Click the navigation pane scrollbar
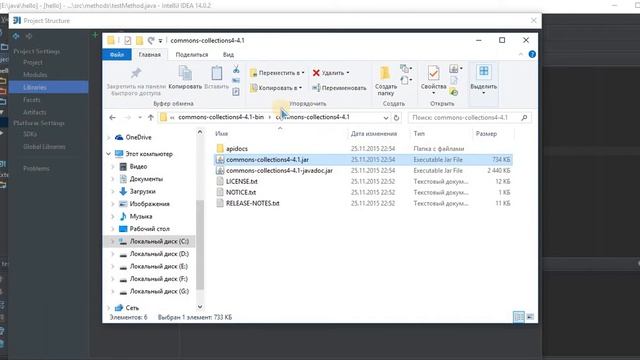 point(200,244)
